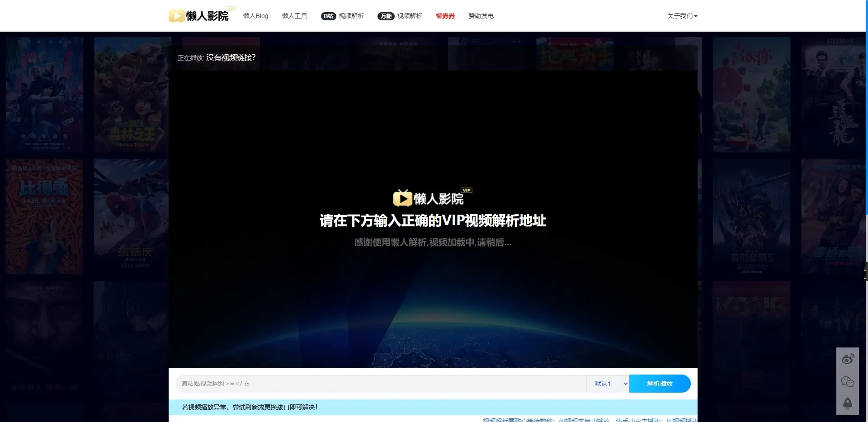Open the red 懒券券 link
Screen dimensions: 868x422
[445, 16]
